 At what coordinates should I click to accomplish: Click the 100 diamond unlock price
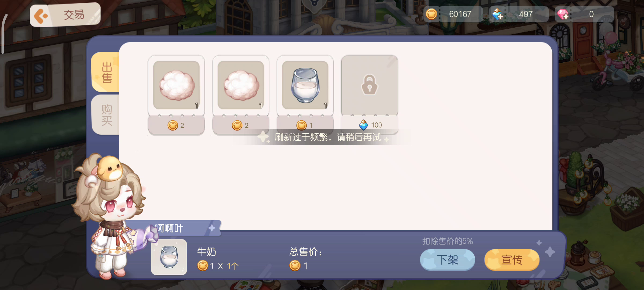(x=370, y=125)
